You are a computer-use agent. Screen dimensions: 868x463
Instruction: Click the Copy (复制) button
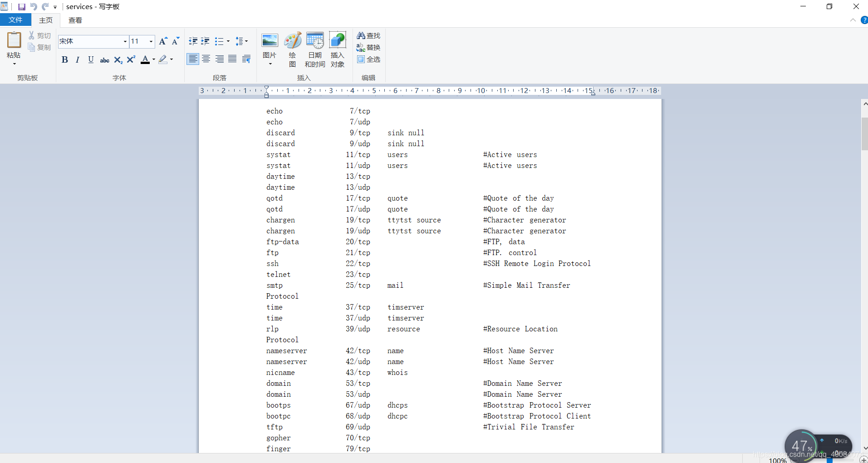[x=39, y=47]
